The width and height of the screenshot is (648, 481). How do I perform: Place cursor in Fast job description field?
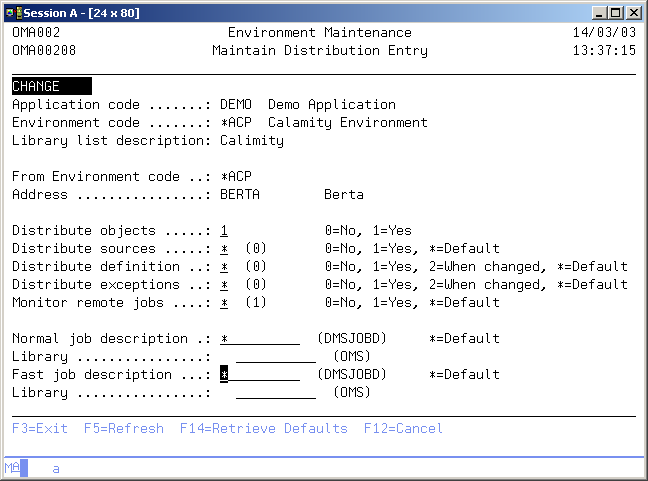coord(259,374)
